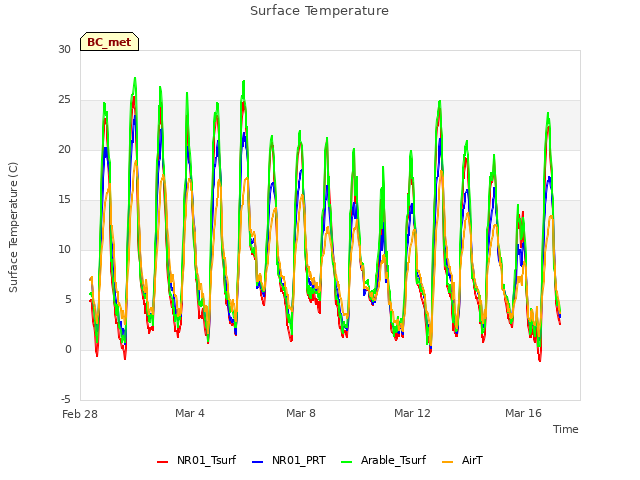This screenshot has height=480, width=640.
Task: Click the 20 y-axis tick label
Action: [64, 150]
